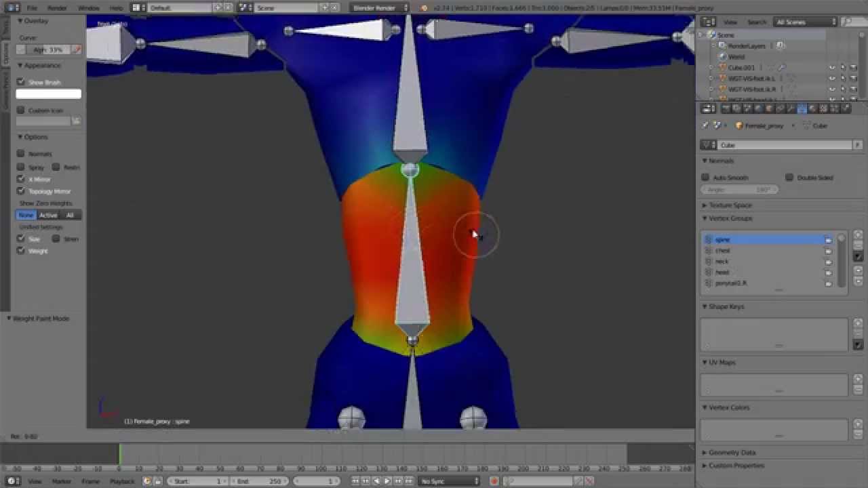Image resolution: width=868 pixels, height=488 pixels.
Task: Select World in the outliner
Action: [736, 57]
